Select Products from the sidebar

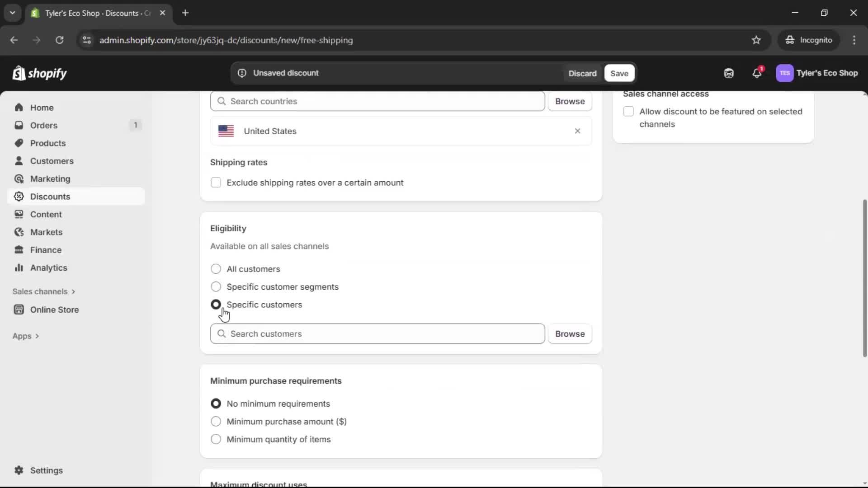tap(47, 143)
